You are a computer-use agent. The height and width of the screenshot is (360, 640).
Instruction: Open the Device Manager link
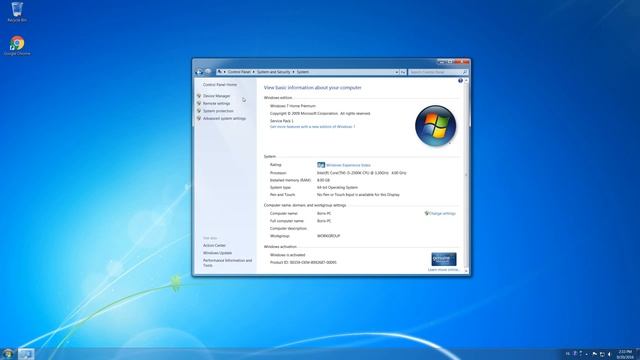(x=217, y=96)
